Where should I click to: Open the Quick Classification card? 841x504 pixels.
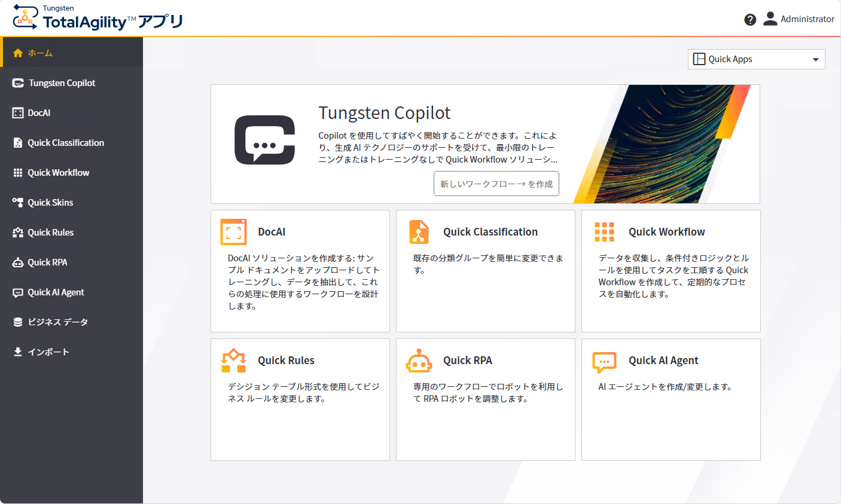tap(485, 271)
